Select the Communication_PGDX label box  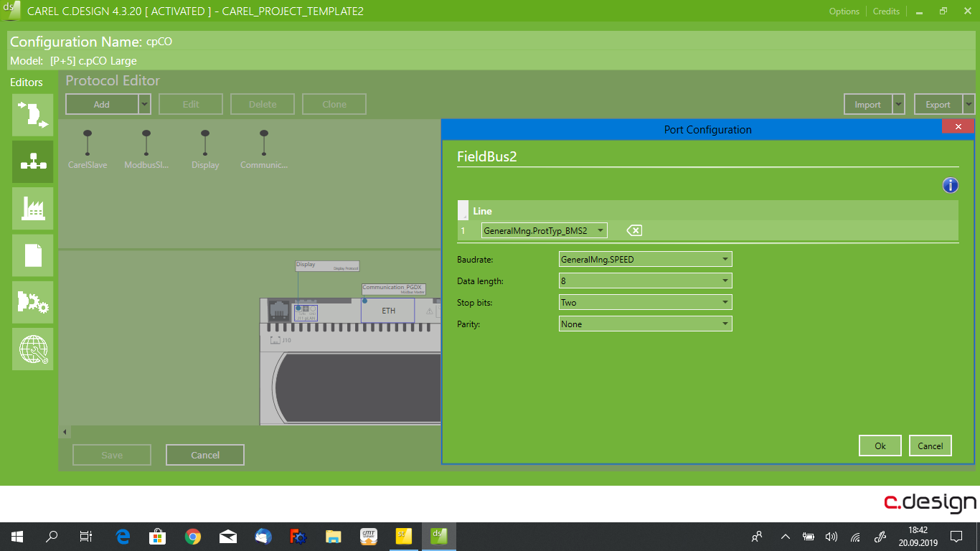click(x=394, y=289)
